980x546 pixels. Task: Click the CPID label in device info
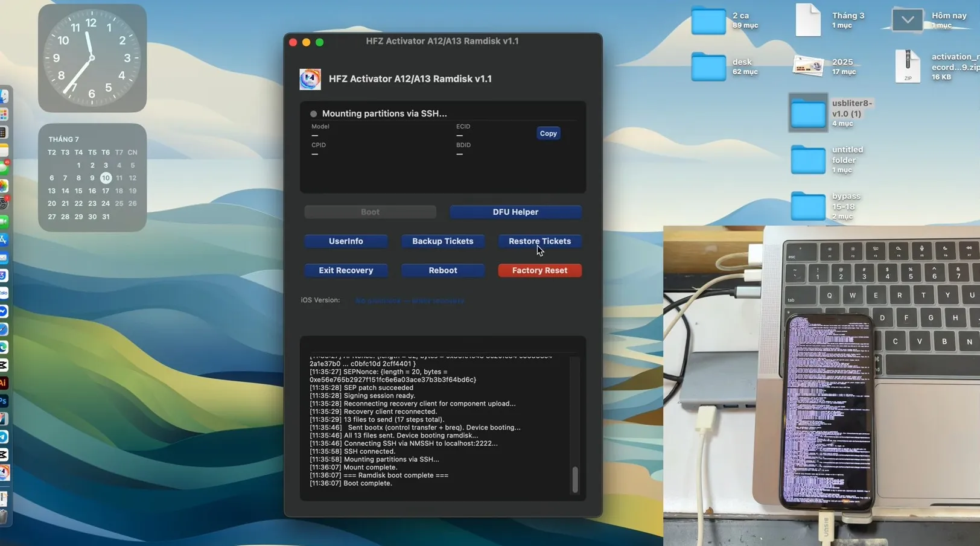click(318, 145)
